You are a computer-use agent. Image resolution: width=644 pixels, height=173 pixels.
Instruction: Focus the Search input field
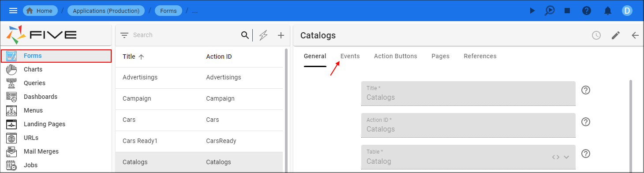click(185, 35)
